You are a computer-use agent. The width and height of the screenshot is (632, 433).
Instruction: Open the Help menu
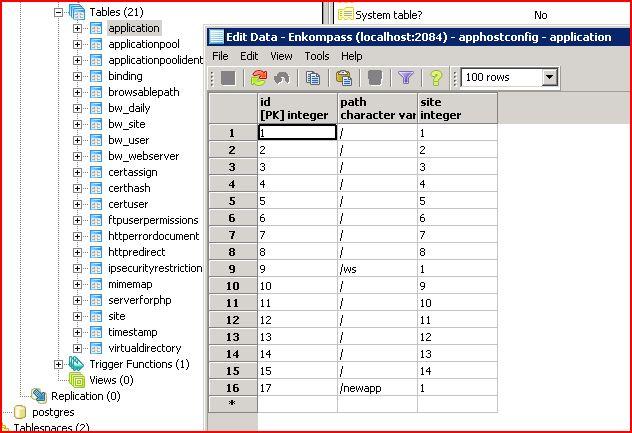click(351, 56)
